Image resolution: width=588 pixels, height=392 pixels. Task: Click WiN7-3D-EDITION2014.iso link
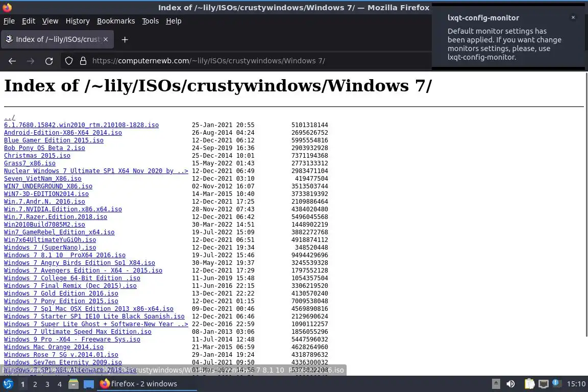[46, 194]
